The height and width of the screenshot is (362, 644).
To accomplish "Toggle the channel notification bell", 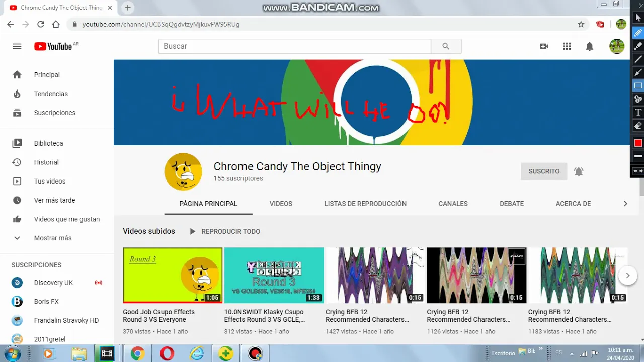I will [x=579, y=171].
